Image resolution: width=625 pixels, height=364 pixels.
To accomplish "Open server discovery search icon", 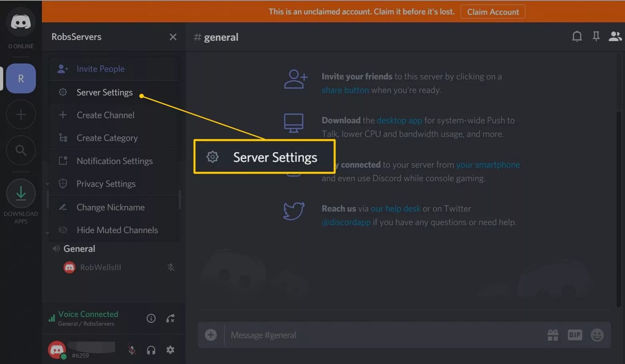I will coord(21,150).
